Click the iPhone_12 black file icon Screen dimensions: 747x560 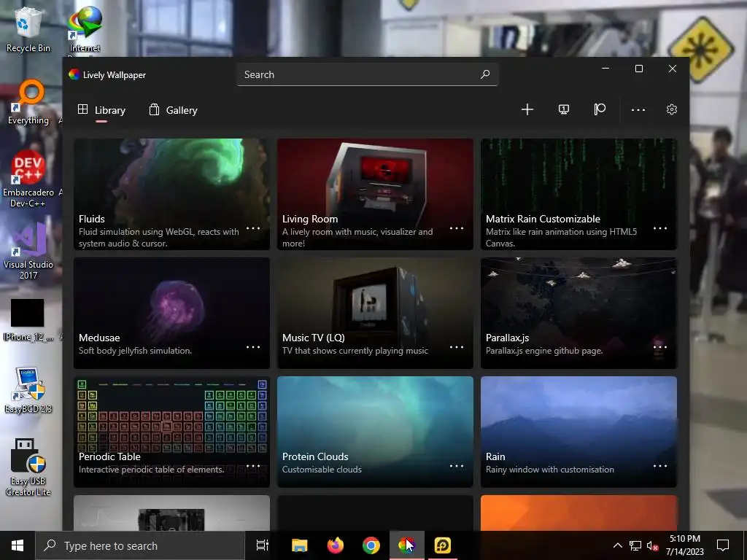click(x=28, y=319)
